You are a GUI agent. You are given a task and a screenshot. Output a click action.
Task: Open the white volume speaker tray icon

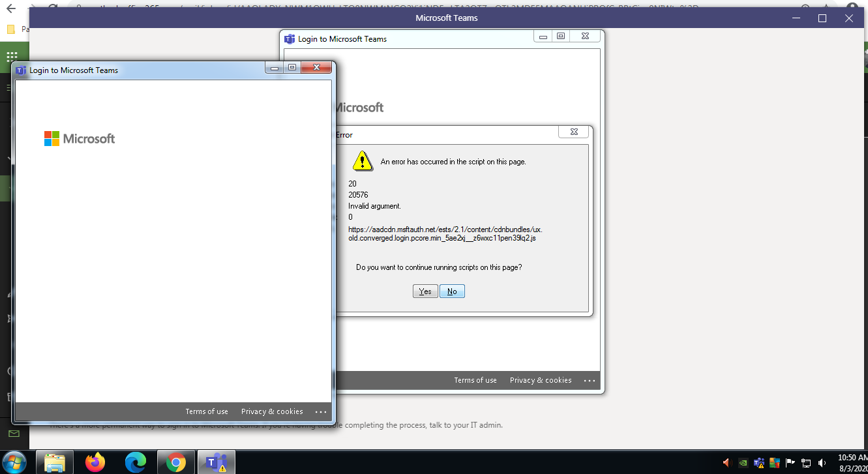(x=822, y=463)
